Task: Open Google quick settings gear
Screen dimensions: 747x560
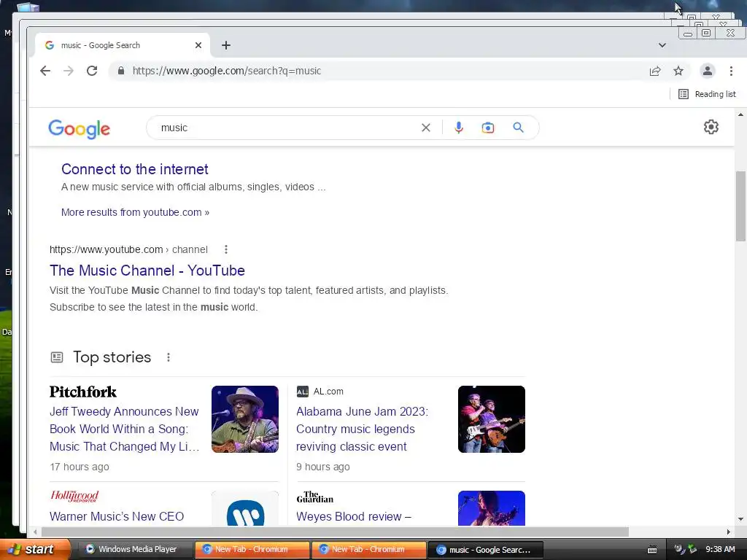Action: coord(711,127)
